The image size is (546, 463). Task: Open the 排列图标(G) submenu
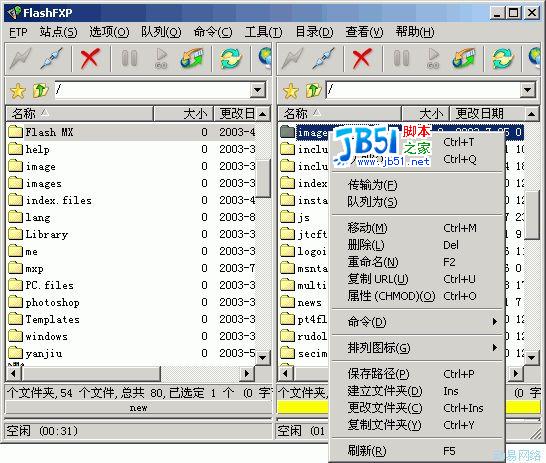(418, 347)
